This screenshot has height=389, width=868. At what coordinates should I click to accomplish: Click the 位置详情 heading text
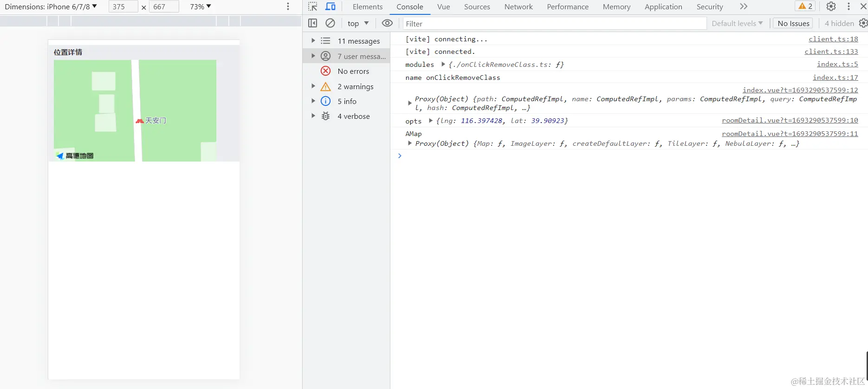coord(68,52)
